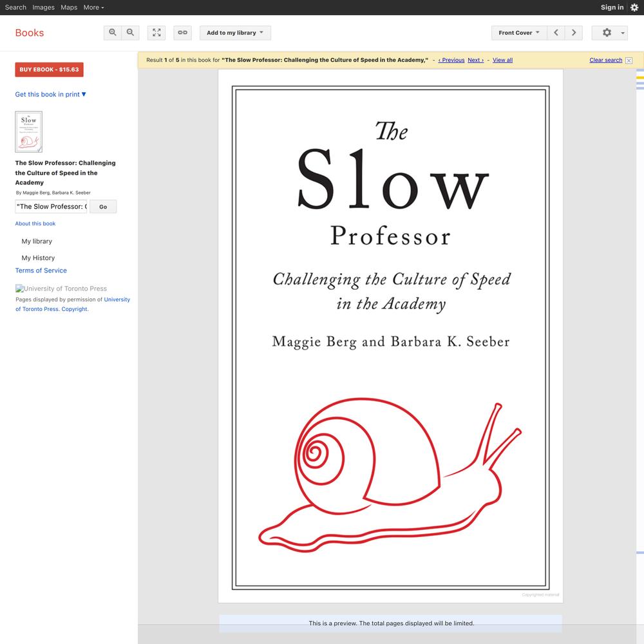Open the Front Cover contents dropdown
This screenshot has height=644, width=644.
click(519, 33)
